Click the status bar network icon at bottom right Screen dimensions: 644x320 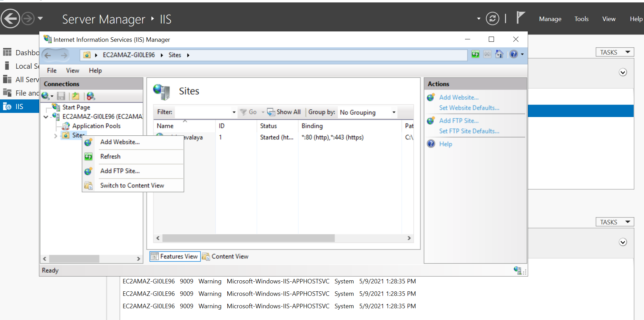[518, 270]
